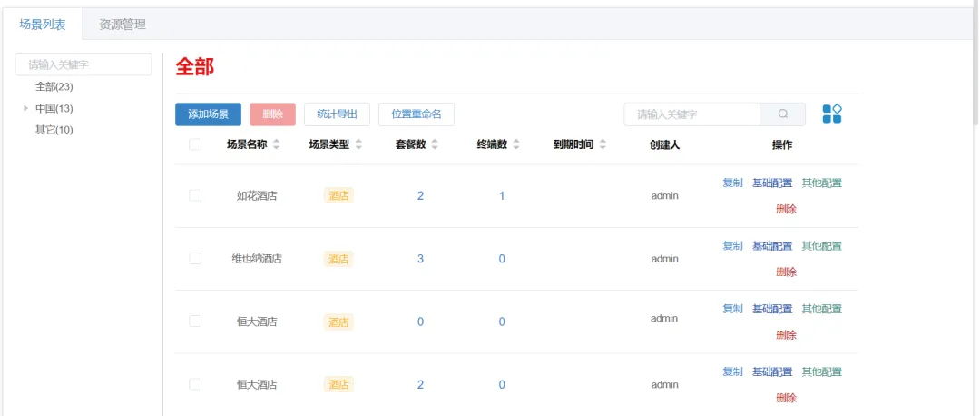Expand the 中国(13) tree node
Image resolution: width=980 pixels, height=416 pixels.
tap(25, 109)
